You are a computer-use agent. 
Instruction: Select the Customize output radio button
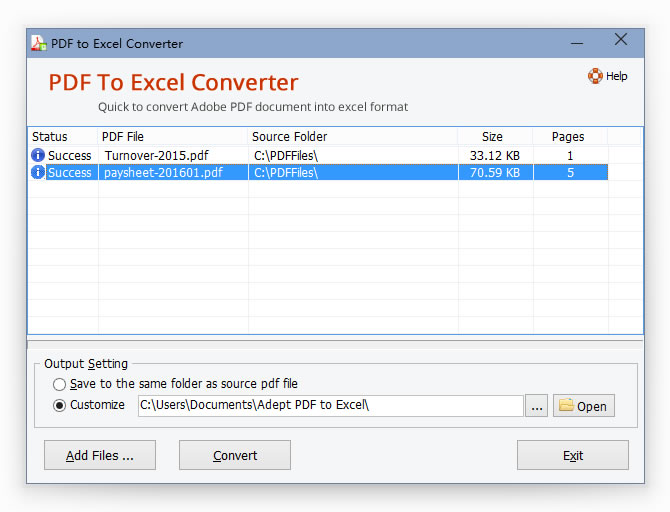(60, 405)
